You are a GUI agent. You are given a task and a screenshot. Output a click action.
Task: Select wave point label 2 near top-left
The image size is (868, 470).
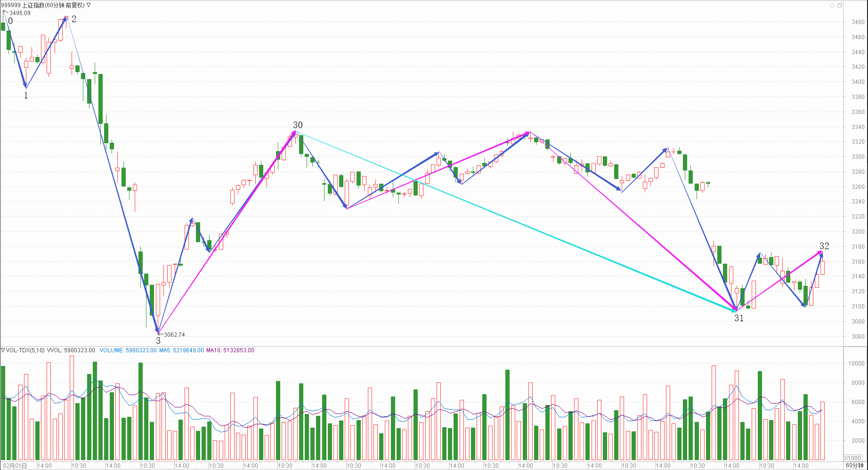tap(74, 19)
